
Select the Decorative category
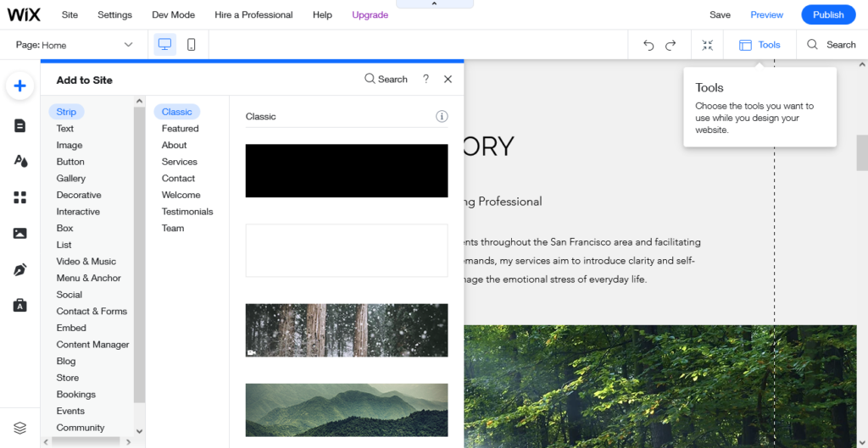coord(79,195)
